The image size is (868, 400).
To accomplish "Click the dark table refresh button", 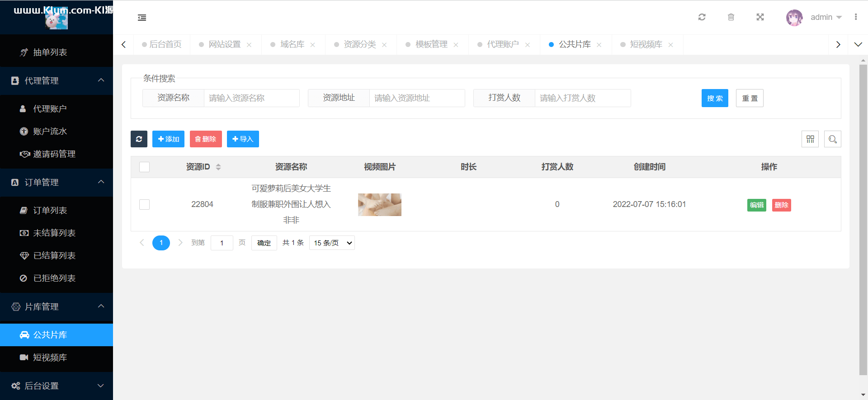I will pos(139,139).
